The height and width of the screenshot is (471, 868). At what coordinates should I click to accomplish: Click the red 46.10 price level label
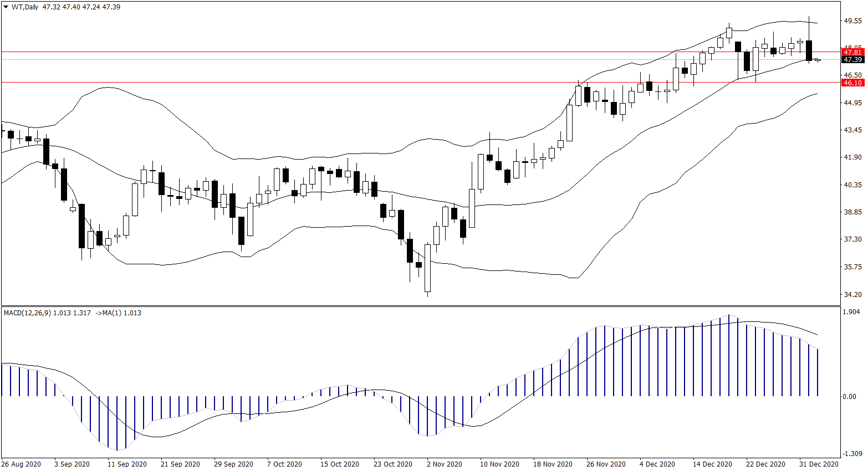(x=852, y=83)
